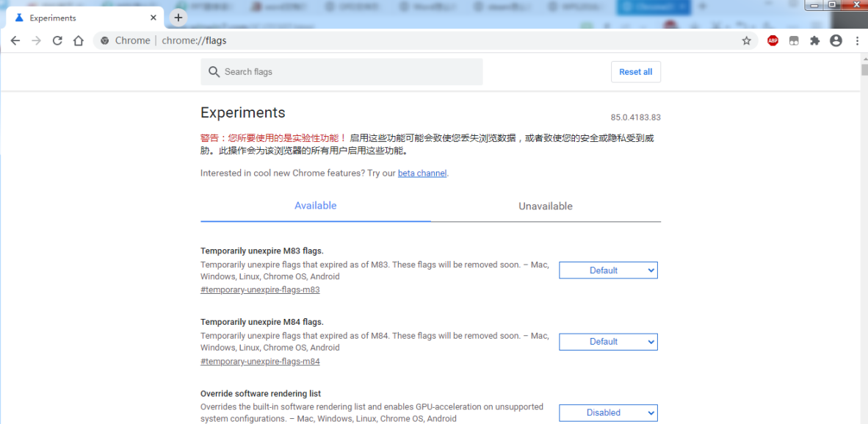Click the reading list sidebar icon
This screenshot has width=868, height=424.
794,40
